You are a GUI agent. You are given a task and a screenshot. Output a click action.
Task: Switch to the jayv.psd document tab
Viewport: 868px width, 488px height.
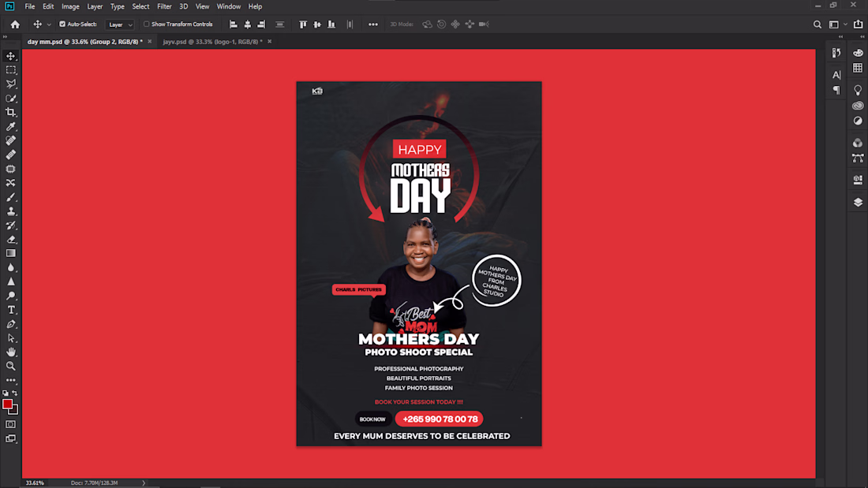(x=212, y=42)
